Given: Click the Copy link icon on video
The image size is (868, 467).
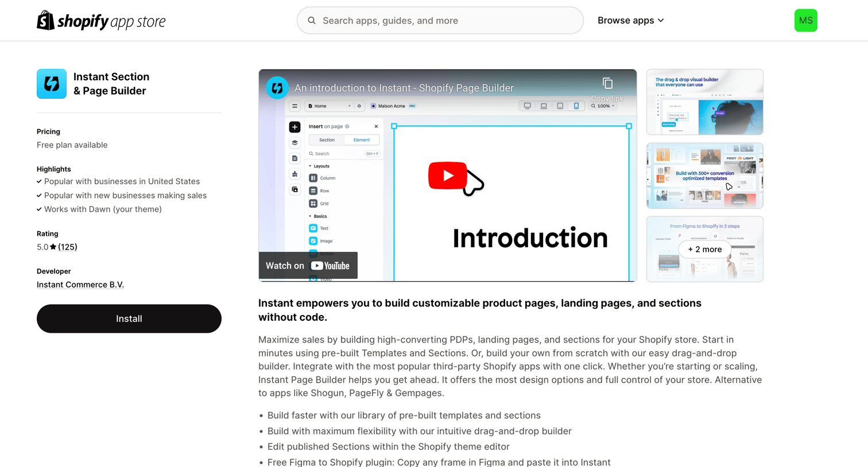Looking at the screenshot, I should point(607,83).
